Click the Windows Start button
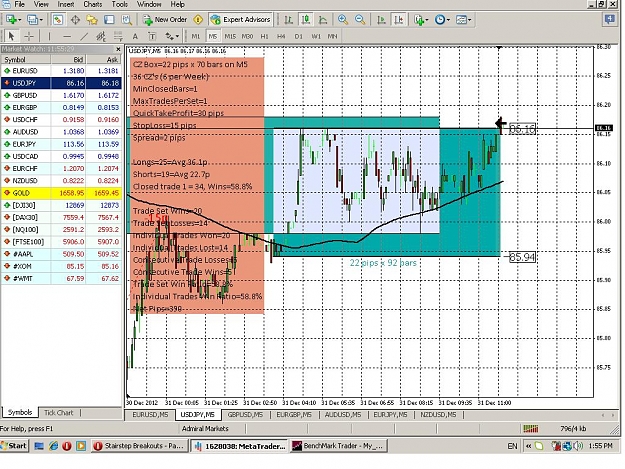 (x=14, y=446)
